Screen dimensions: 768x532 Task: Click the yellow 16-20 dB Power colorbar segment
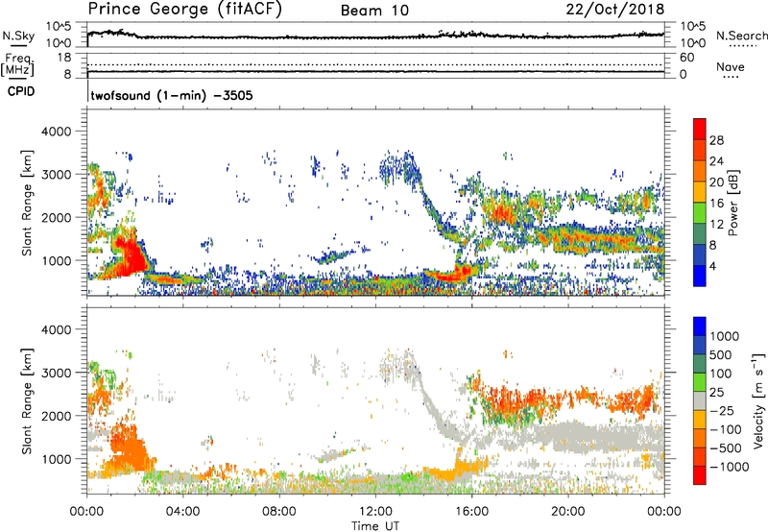point(700,191)
